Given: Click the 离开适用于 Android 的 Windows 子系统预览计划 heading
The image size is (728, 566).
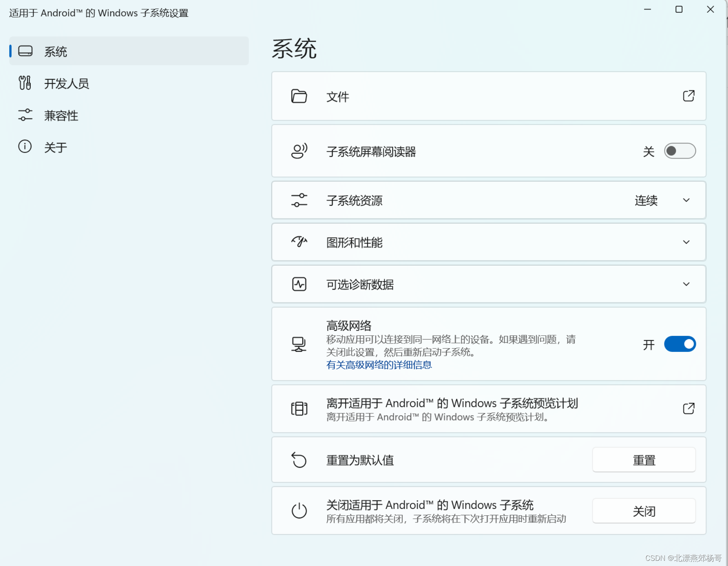Looking at the screenshot, I should 452,403.
